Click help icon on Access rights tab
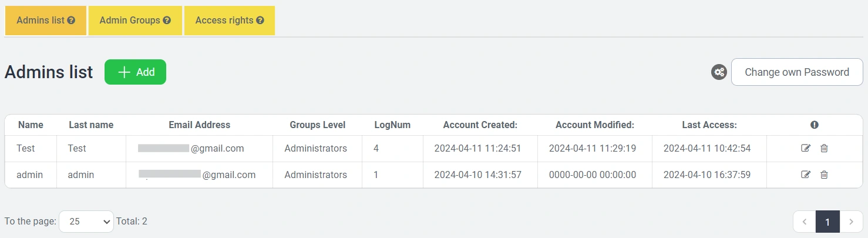Screen dimensions: 868x238 point(260,21)
